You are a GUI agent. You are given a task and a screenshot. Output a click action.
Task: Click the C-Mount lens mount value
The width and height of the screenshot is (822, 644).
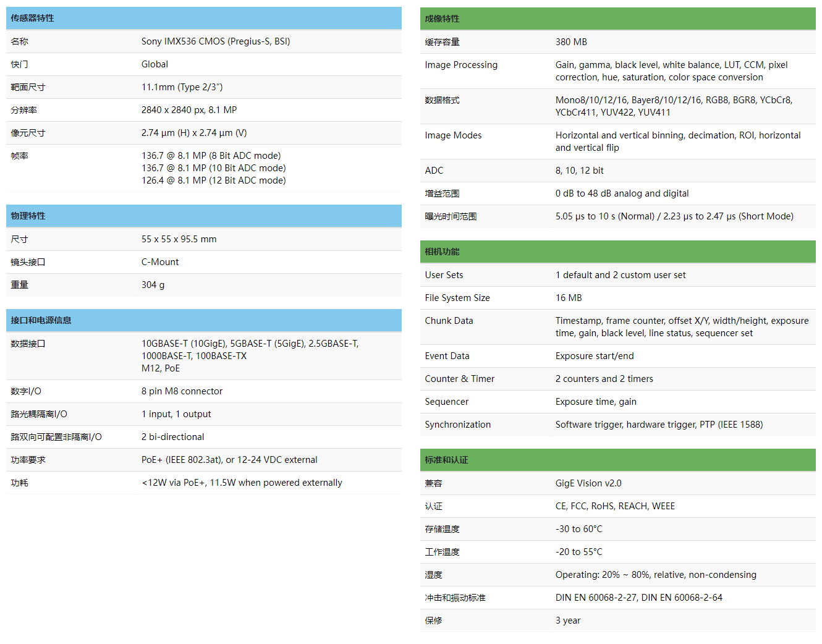tap(160, 262)
